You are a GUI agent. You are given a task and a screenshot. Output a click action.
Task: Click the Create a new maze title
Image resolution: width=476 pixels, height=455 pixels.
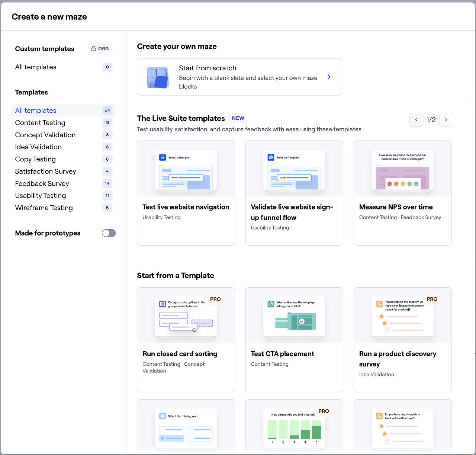coord(49,17)
